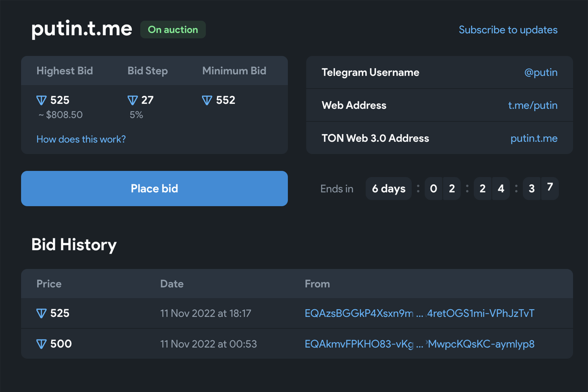Image resolution: width=588 pixels, height=392 pixels.
Task: Click the TON Web 3.0 Address label
Action: point(375,138)
